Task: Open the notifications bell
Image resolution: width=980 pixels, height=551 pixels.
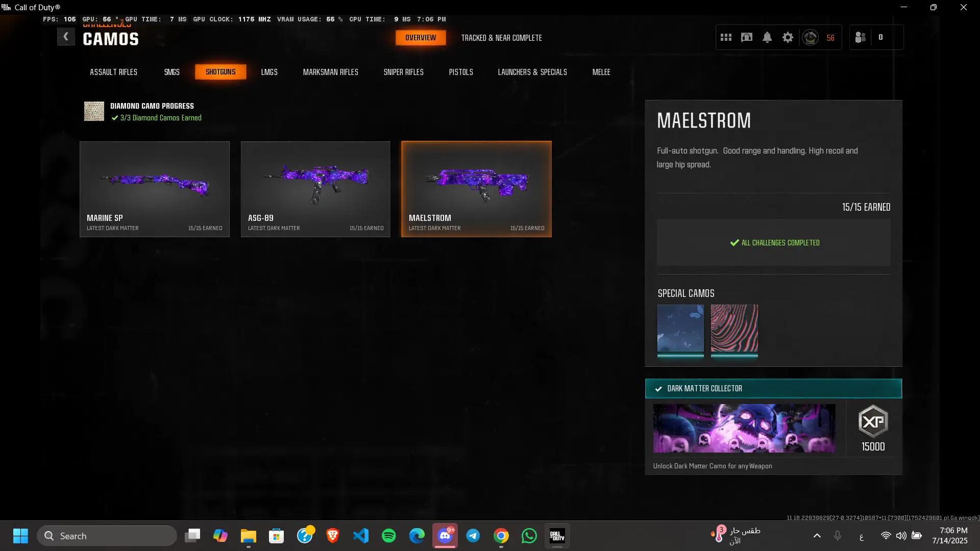Action: [767, 37]
